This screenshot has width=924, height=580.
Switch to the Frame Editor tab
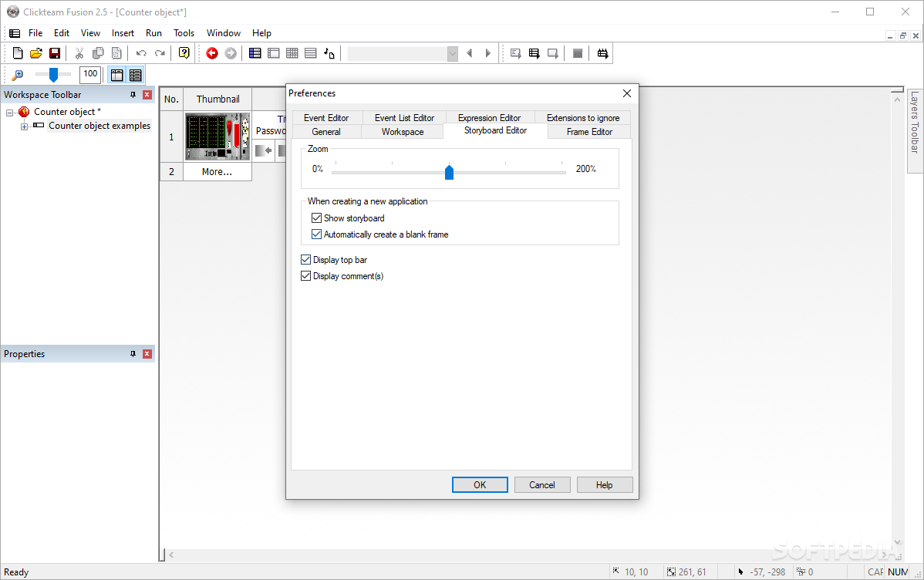point(589,131)
